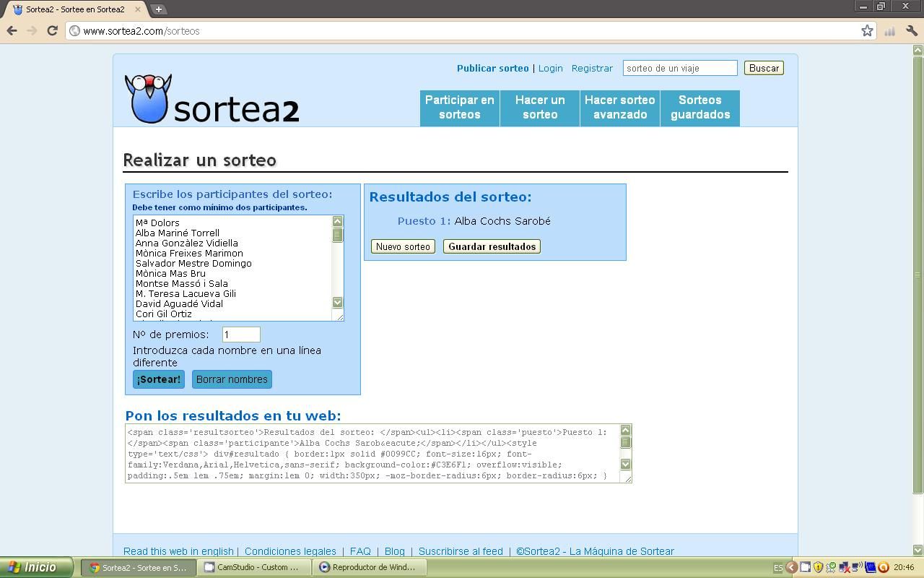Click the Sortea2 bird logo
This screenshot has height=578, width=924.
coord(149,98)
